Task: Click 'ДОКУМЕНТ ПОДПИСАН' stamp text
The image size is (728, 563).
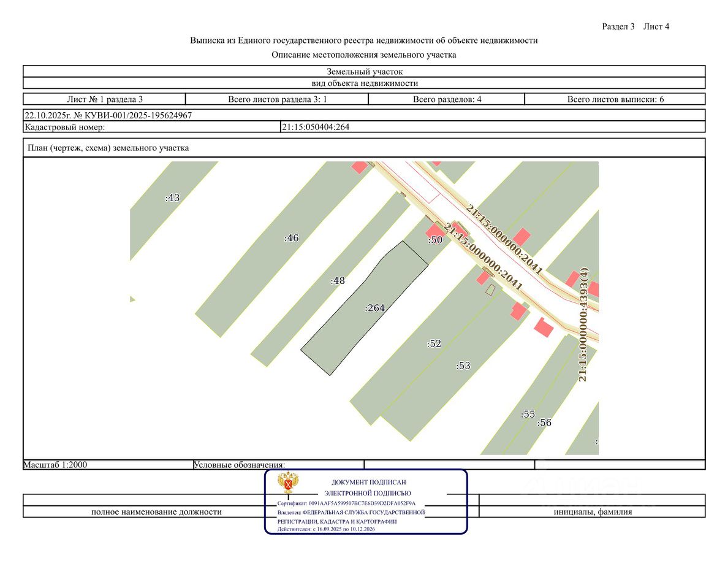Action: coord(369,482)
